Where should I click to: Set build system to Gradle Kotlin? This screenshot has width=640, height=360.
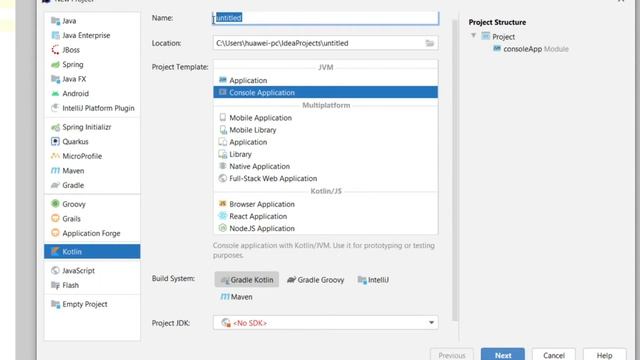247,280
